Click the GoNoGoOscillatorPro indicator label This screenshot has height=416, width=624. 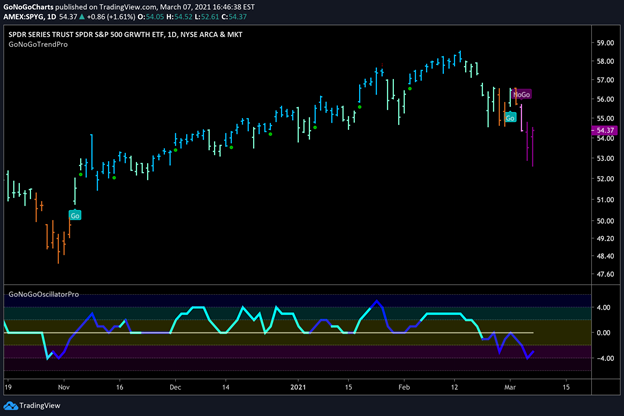44,294
